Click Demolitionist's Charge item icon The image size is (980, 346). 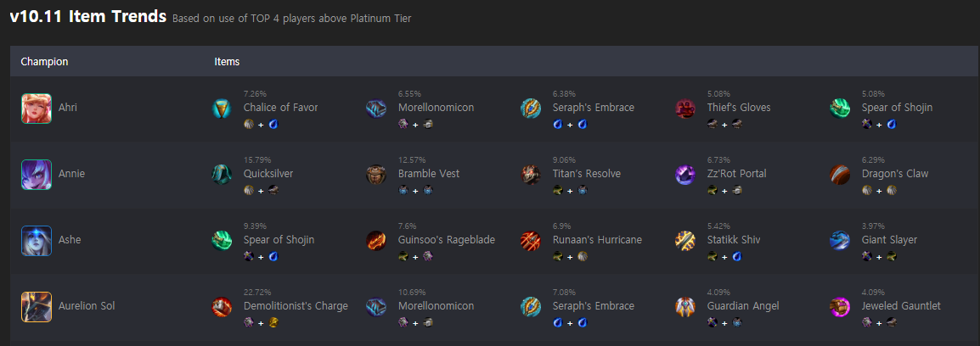pyautogui.click(x=222, y=307)
